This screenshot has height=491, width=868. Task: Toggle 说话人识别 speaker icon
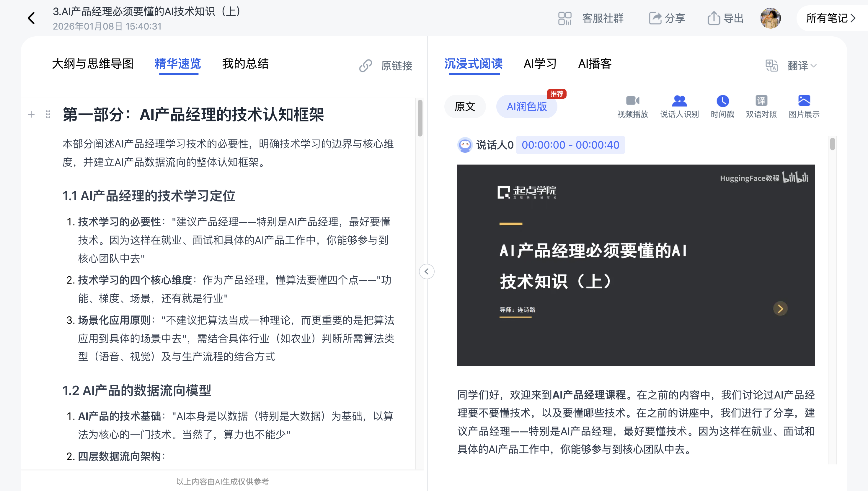(679, 100)
